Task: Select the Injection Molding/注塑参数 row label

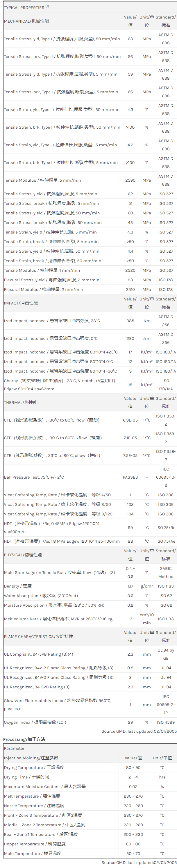Action: coord(31,758)
